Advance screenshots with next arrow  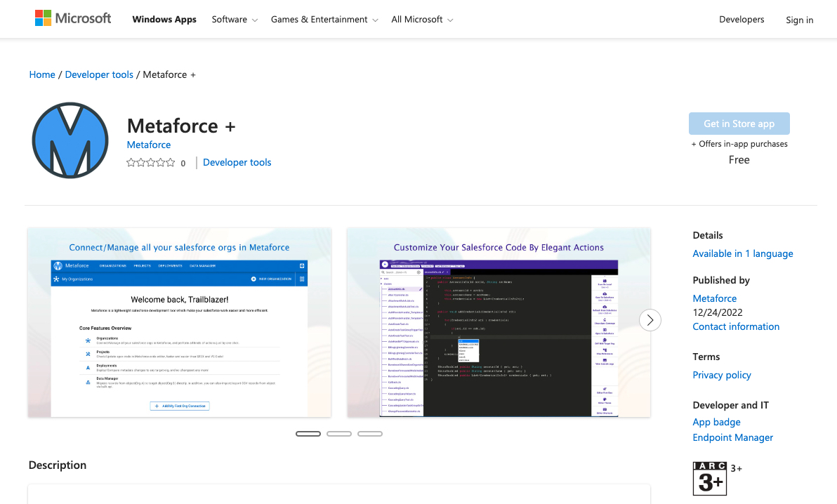click(650, 320)
